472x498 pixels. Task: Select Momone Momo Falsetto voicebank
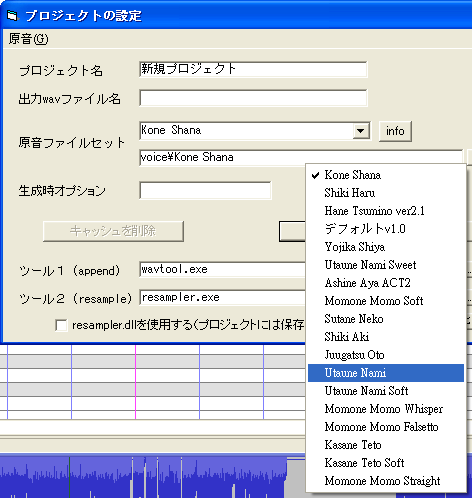click(386, 427)
